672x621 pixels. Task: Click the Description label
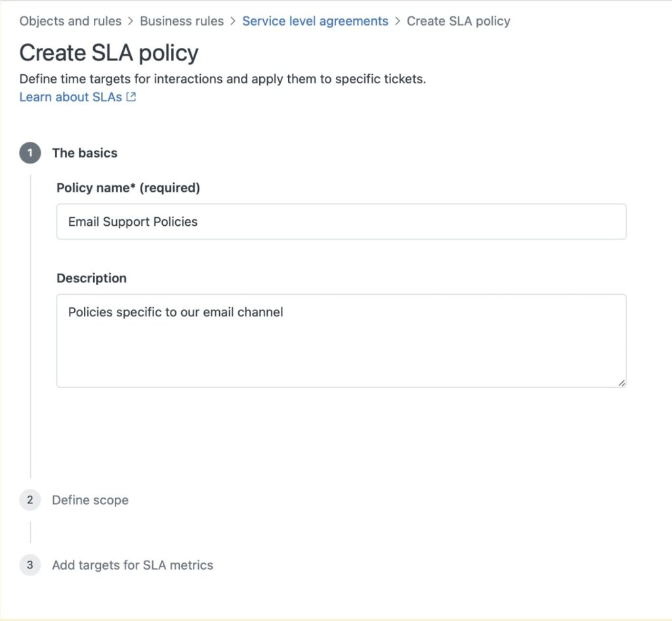tap(91, 278)
